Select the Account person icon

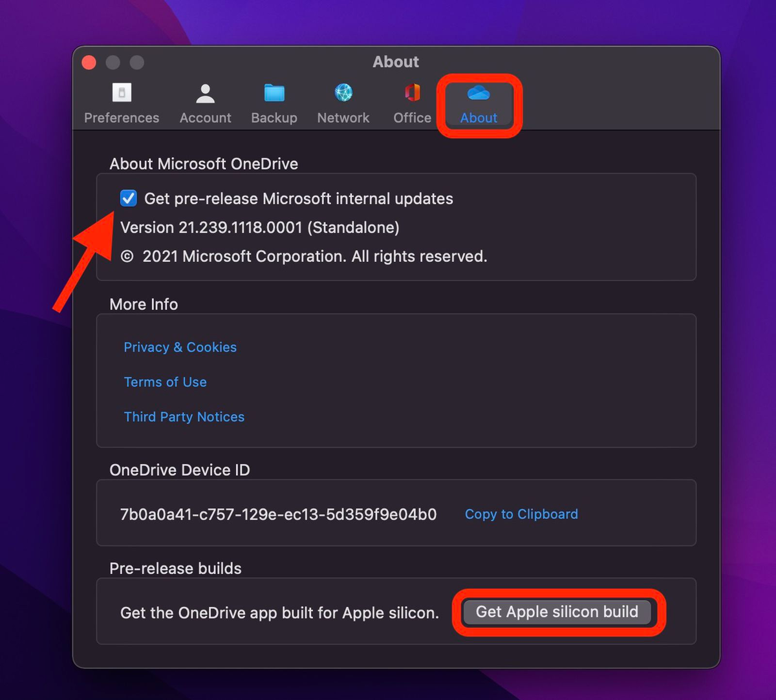[205, 93]
